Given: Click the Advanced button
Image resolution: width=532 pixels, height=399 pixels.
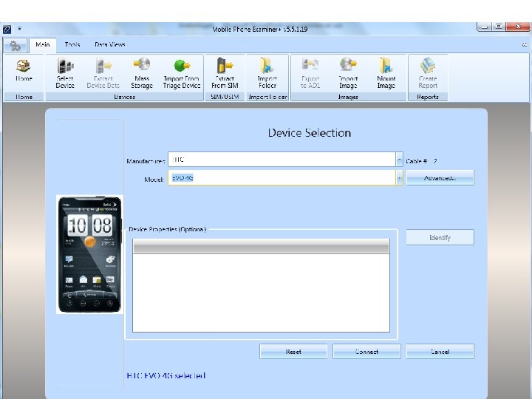Looking at the screenshot, I should pos(440,178).
